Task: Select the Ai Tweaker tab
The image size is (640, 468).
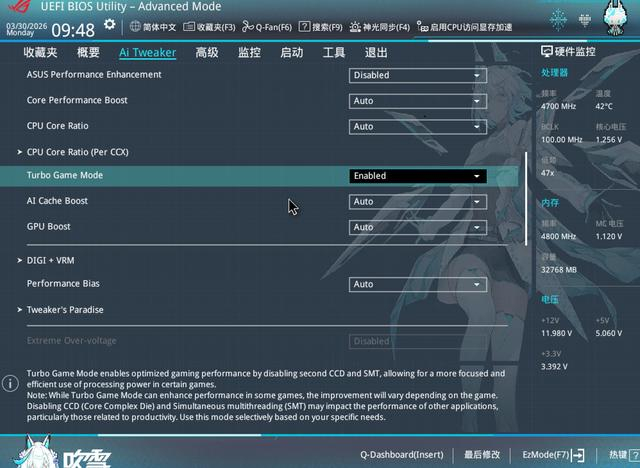Action: 147,53
